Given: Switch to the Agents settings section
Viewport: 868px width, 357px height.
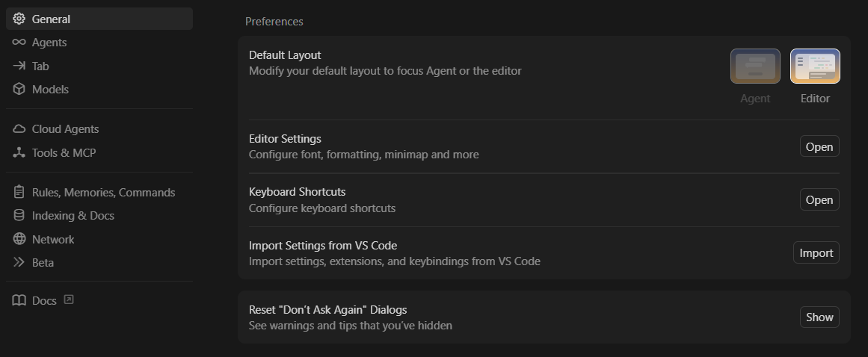Looking at the screenshot, I should point(99,42).
